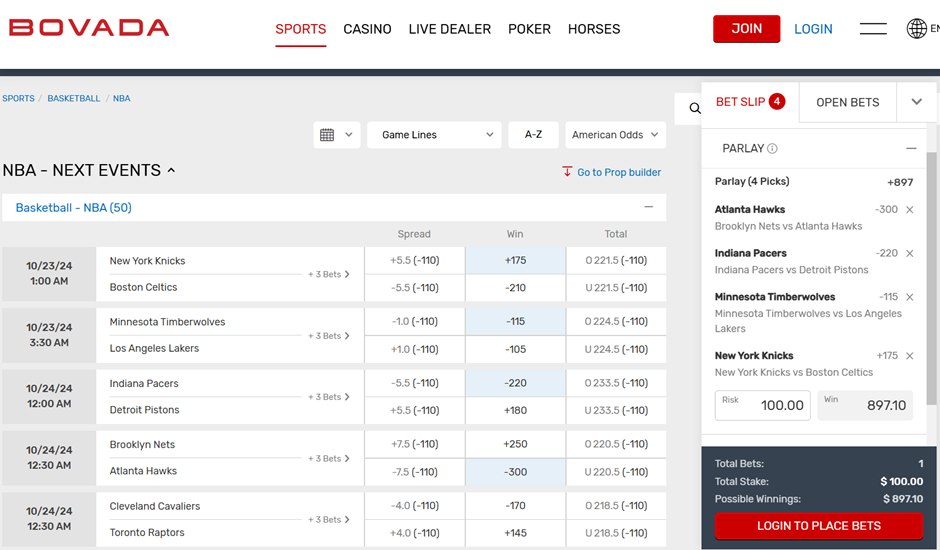Viewport: 940px width, 550px height.
Task: Click Login to Place Bets button
Action: pos(818,526)
